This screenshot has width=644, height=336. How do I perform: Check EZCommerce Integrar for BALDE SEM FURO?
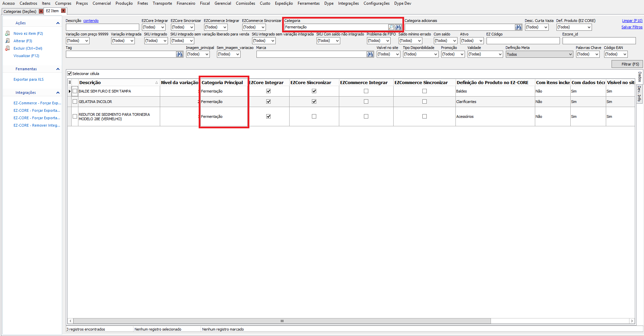(x=366, y=91)
